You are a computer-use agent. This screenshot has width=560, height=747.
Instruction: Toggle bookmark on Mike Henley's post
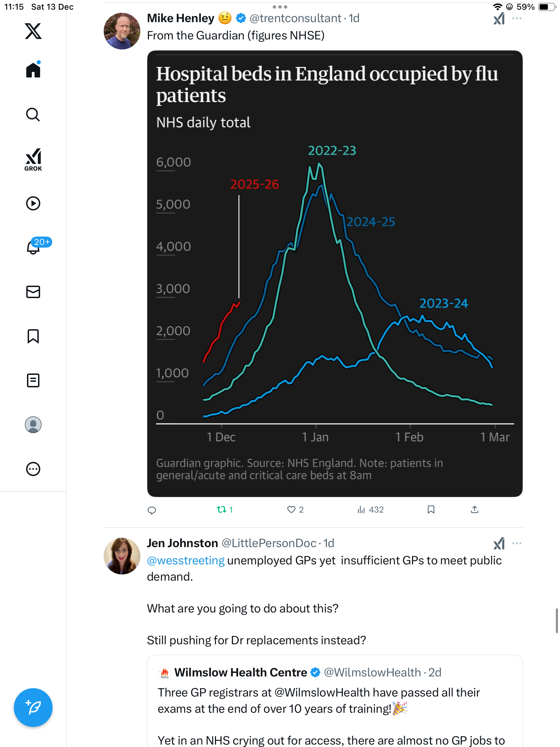[431, 509]
